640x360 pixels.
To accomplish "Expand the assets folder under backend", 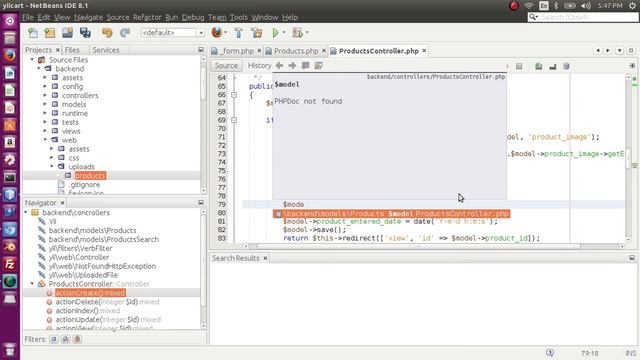I will (45, 78).
